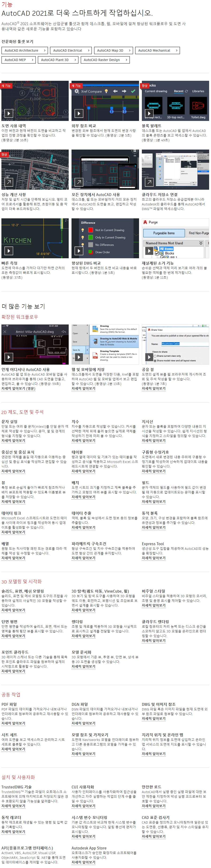Viewport: 211px width, 868px height.
Task: Click 자세히 알아보기 under 지시선
Action: pyautogui.click(x=154, y=441)
